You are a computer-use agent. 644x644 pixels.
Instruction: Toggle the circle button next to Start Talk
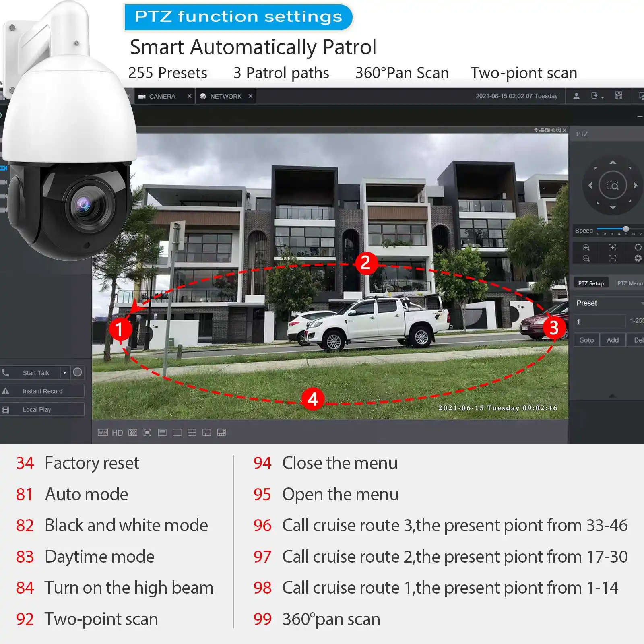click(78, 372)
